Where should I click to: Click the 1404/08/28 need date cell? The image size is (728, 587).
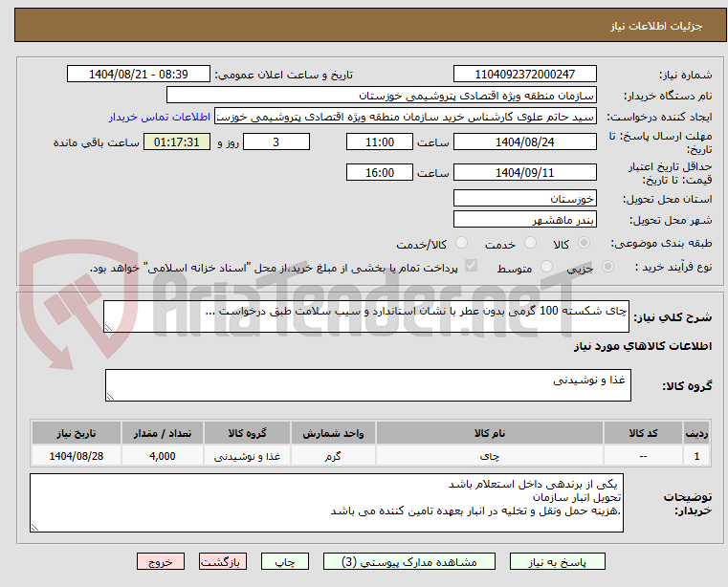coord(77,456)
